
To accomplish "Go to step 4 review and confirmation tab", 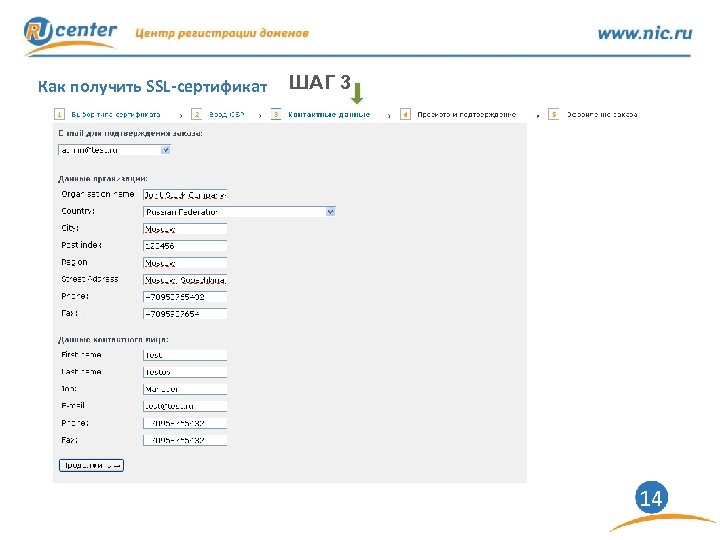I will [x=467, y=114].
